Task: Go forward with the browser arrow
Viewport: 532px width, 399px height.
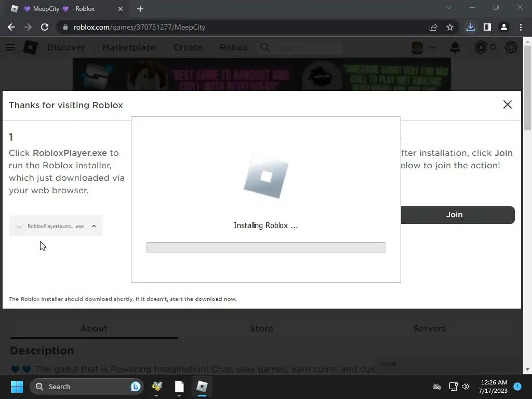Action: 28,27
